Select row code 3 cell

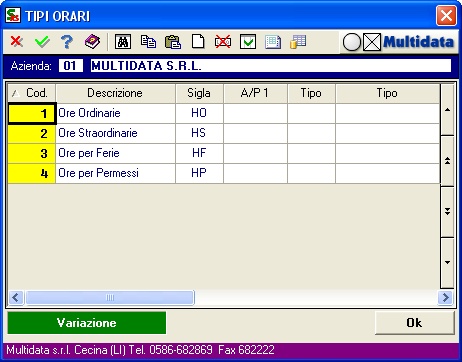[x=32, y=154]
